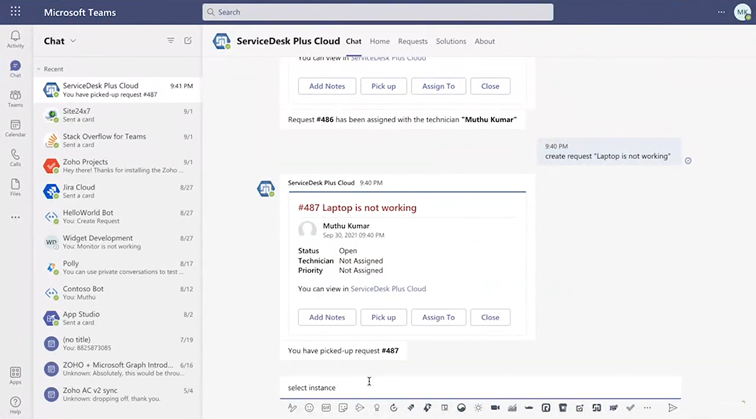
Task: Open the '#487 Laptop is not working' title
Action: click(x=357, y=208)
